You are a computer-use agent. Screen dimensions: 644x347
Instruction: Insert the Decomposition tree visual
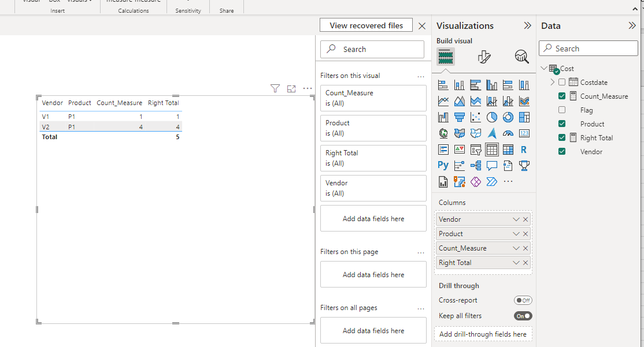476,165
